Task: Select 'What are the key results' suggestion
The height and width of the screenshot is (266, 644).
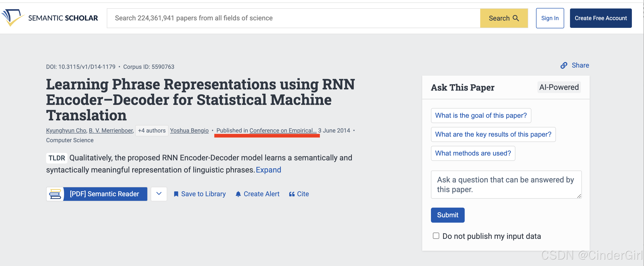Action: 493,134
